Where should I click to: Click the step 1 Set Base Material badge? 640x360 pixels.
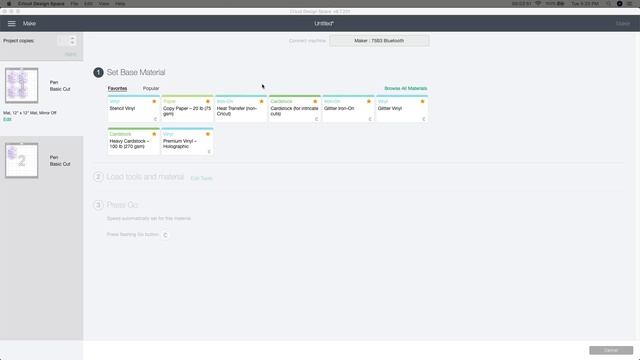(x=98, y=72)
